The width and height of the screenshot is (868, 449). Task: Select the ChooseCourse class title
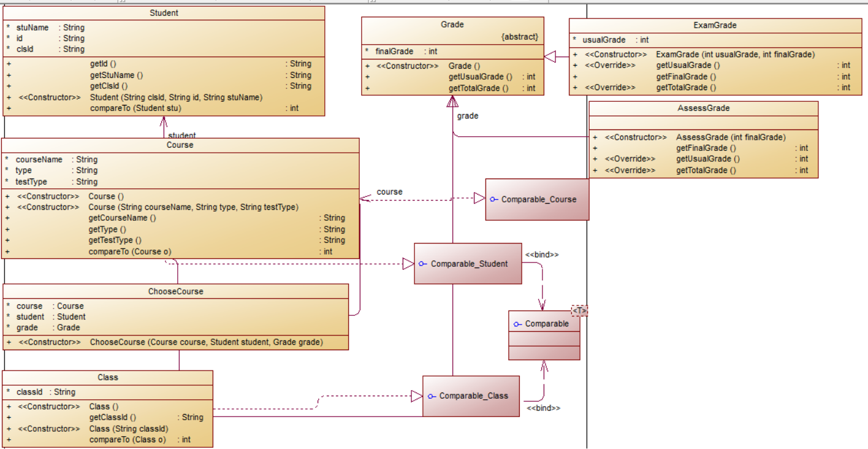176,291
